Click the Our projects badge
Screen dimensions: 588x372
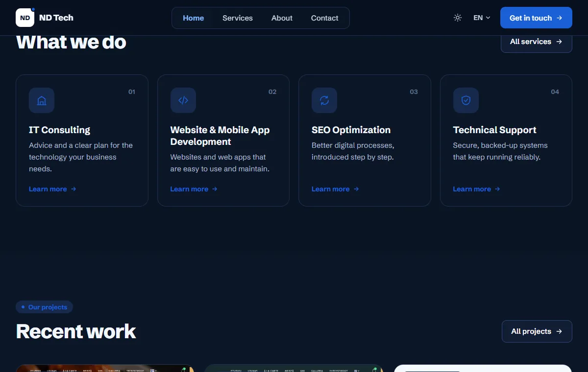pyautogui.click(x=44, y=307)
